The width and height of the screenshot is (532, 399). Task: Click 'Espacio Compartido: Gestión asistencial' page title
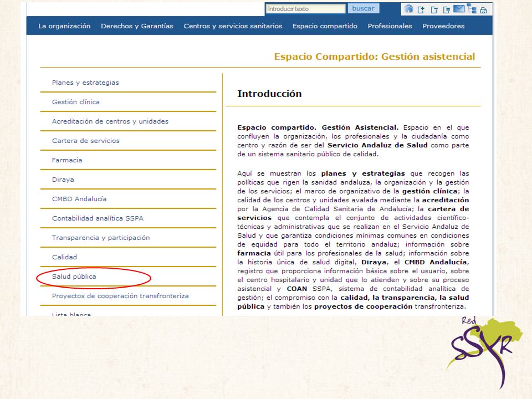(x=375, y=57)
